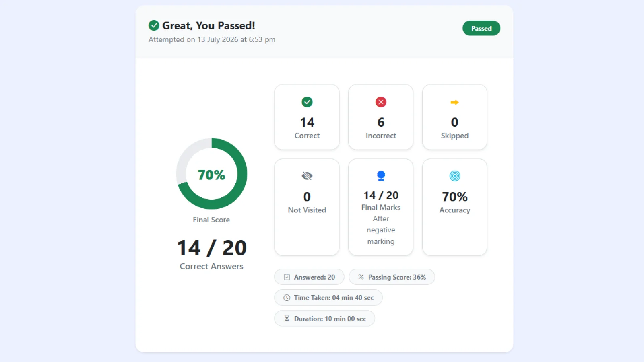Click the 'Final Score' label under ring

click(x=211, y=220)
